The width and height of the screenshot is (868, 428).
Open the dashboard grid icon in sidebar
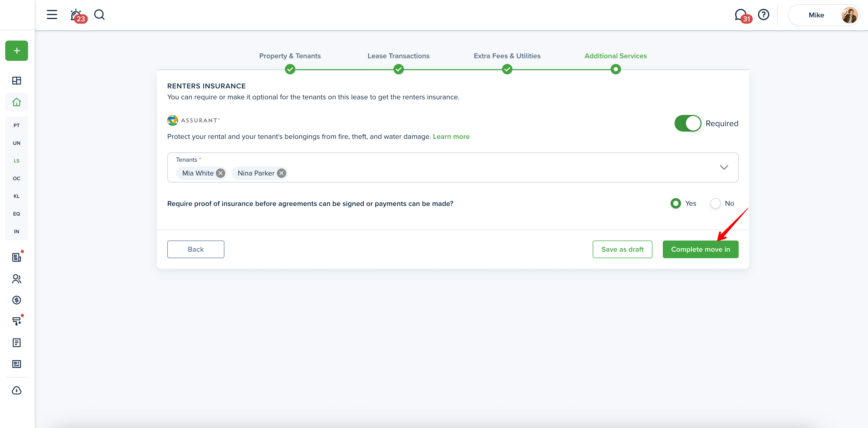click(17, 81)
